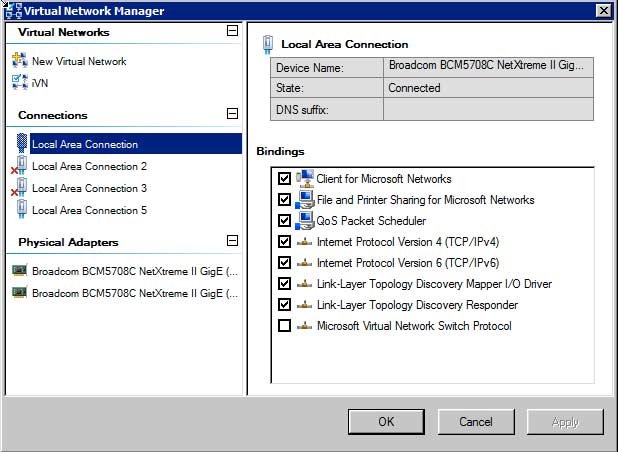Click the Topology Discovery Responder icon
The width and height of the screenshot is (618, 452).
click(304, 305)
